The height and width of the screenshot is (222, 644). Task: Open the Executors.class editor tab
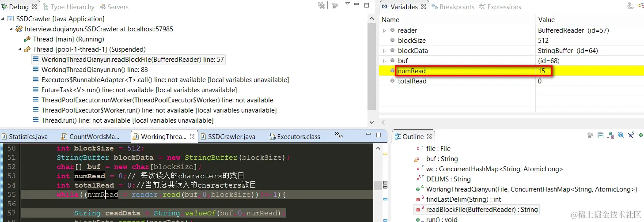(294, 136)
